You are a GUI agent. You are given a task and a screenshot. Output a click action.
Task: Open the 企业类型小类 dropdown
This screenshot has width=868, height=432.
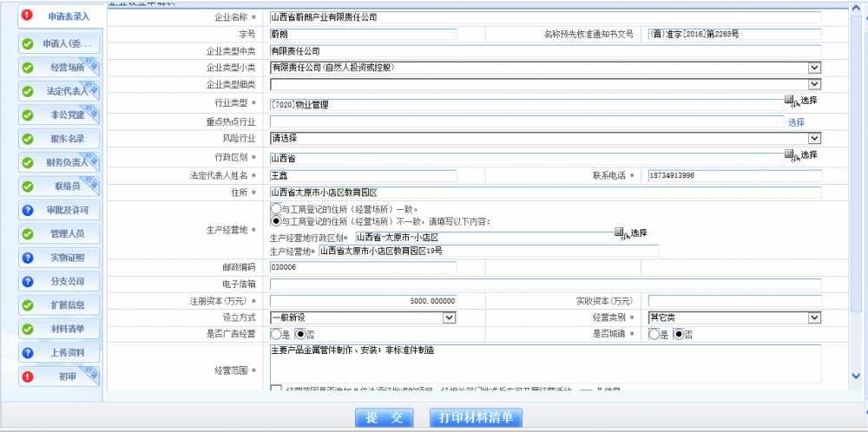point(814,68)
